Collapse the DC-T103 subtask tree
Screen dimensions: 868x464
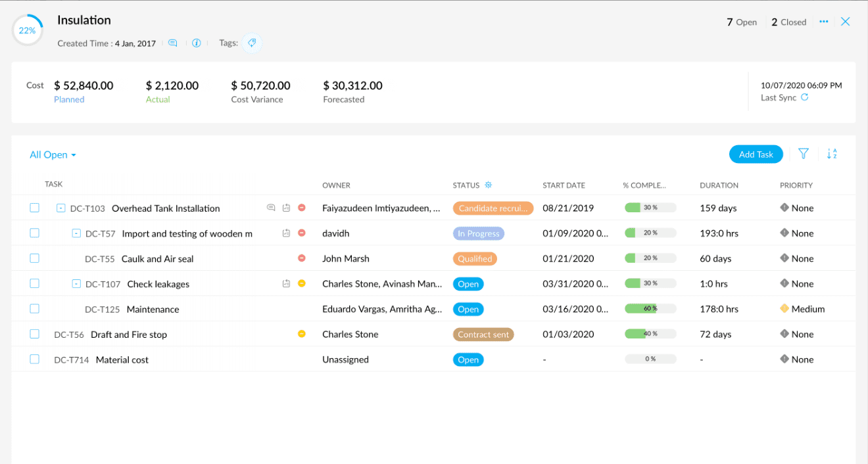(59, 207)
